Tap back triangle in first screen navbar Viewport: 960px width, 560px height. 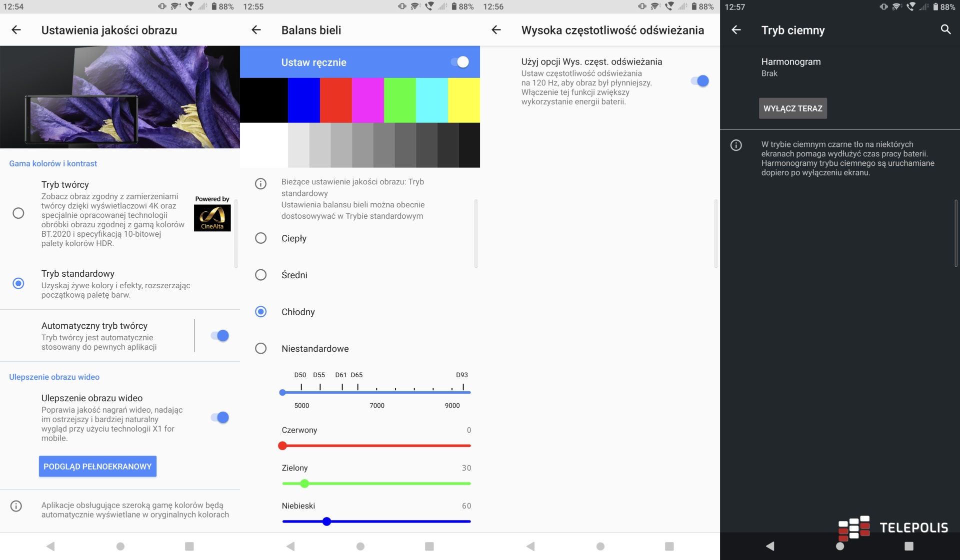point(50,546)
